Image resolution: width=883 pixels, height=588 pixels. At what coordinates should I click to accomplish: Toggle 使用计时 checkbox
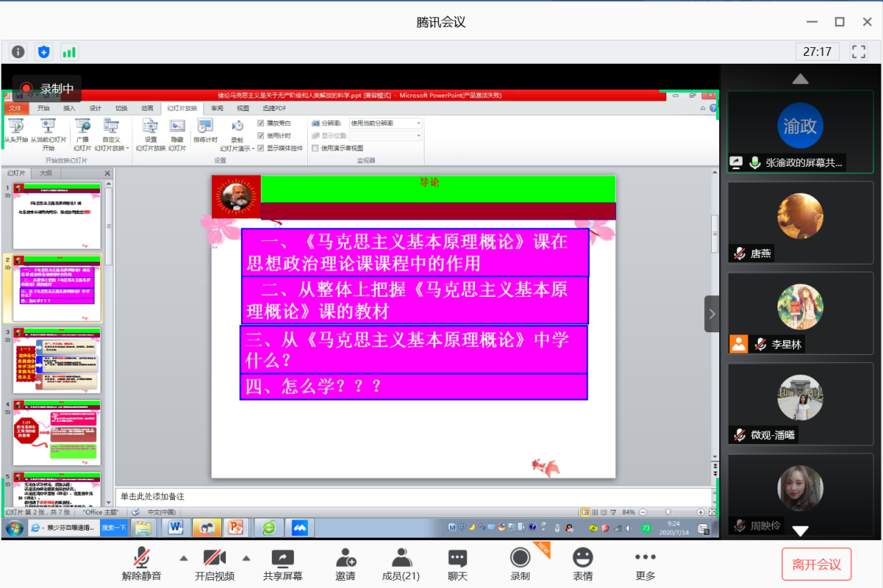(x=261, y=135)
